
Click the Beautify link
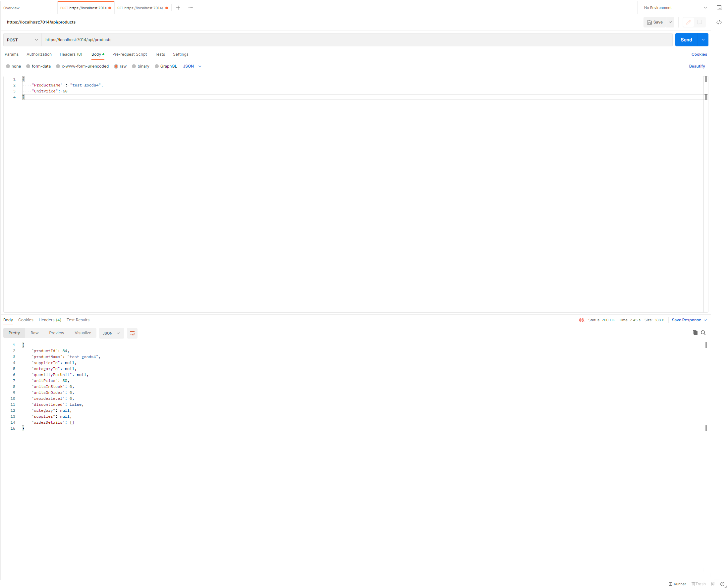tap(697, 66)
